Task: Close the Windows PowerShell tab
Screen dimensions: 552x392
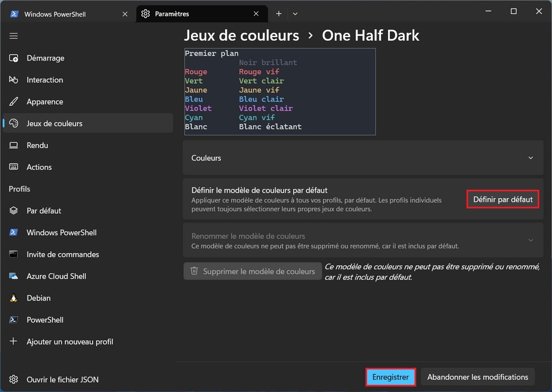Action: point(125,14)
